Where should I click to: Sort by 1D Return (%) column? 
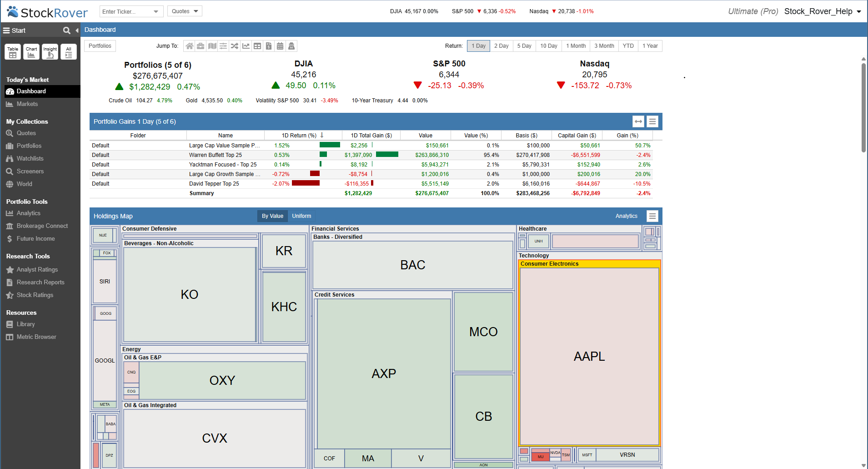[x=303, y=136]
